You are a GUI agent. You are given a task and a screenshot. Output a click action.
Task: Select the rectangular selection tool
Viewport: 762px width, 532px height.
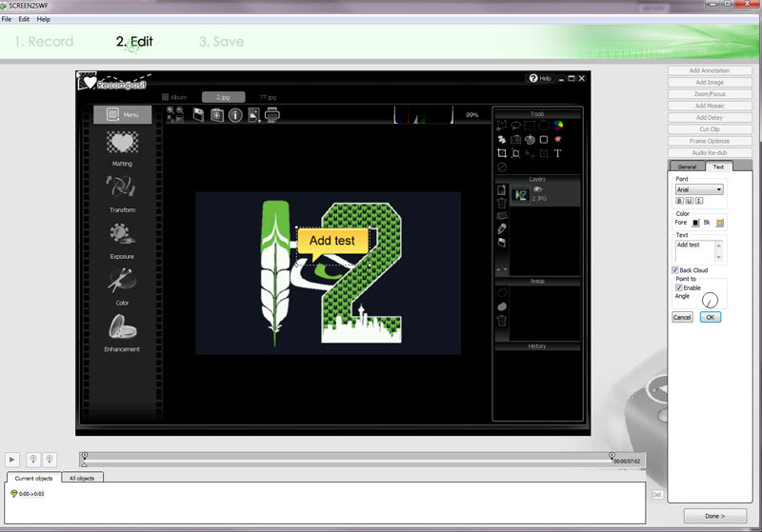(530, 126)
